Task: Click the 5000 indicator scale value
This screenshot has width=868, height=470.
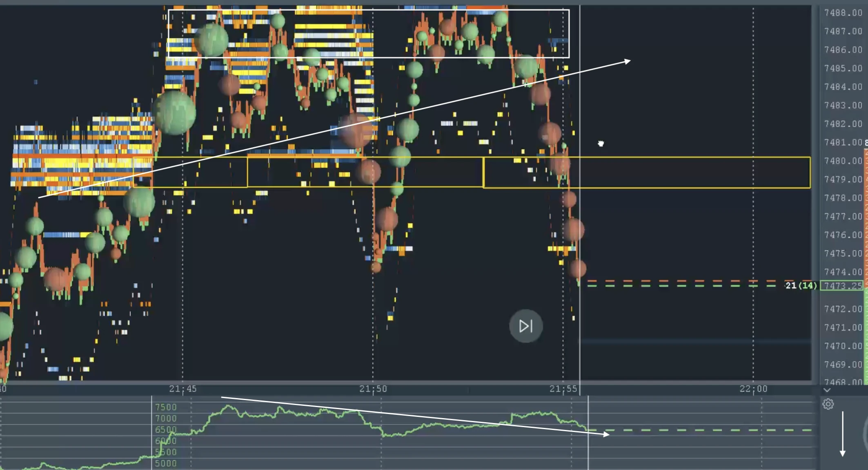Action: 166,463
